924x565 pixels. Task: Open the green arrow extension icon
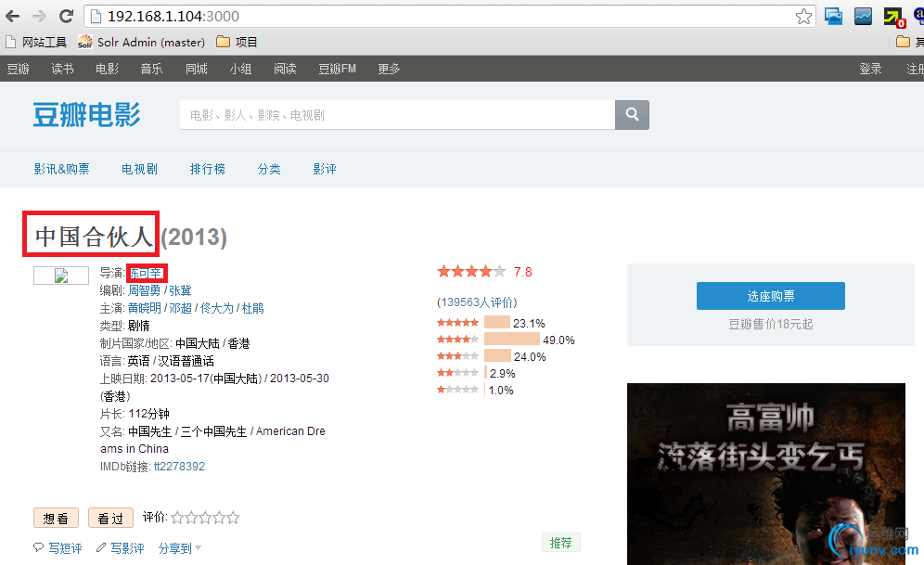894,18
